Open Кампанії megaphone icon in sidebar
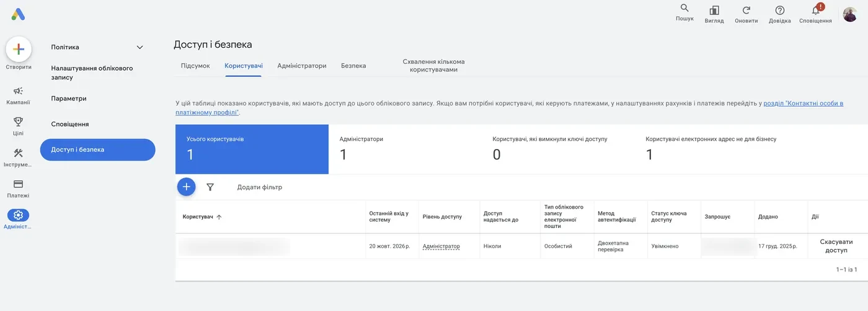 tap(18, 91)
